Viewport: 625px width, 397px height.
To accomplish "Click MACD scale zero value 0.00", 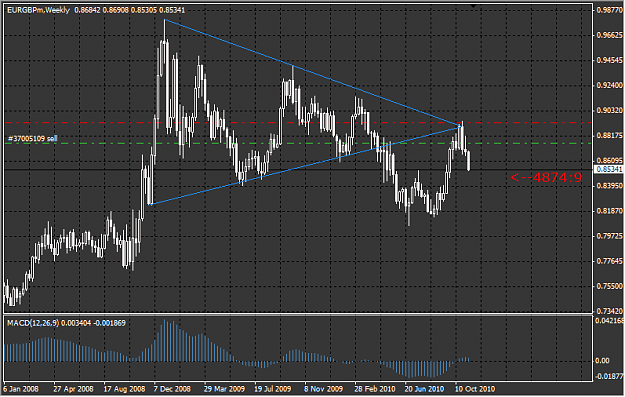I will 602,361.
